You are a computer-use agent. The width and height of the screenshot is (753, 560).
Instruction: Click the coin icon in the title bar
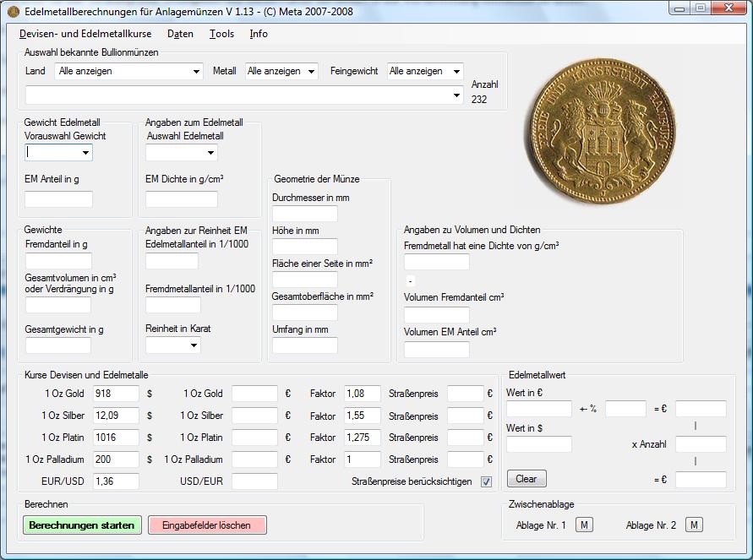click(13, 12)
